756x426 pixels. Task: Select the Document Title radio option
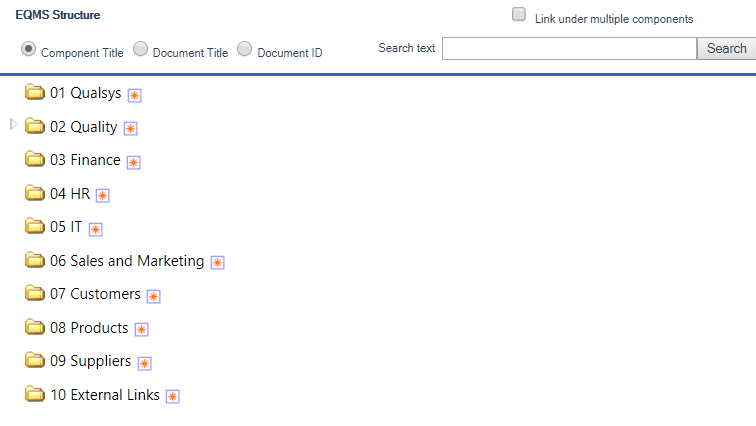[140, 49]
